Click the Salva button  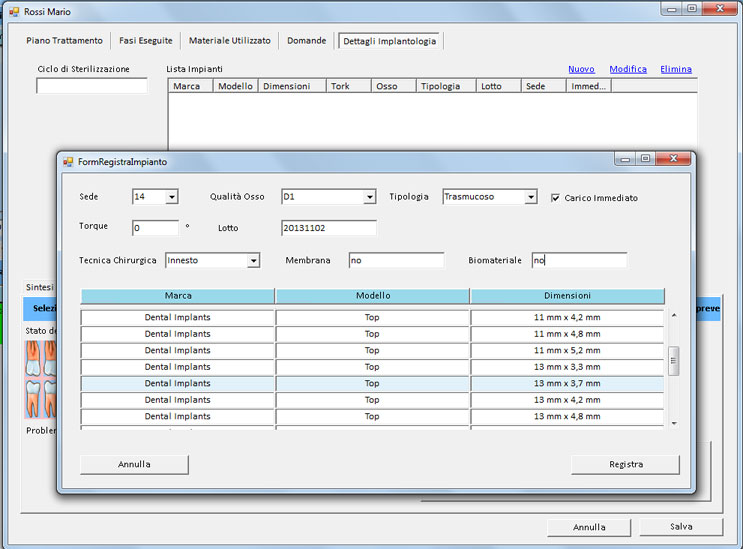tap(681, 527)
